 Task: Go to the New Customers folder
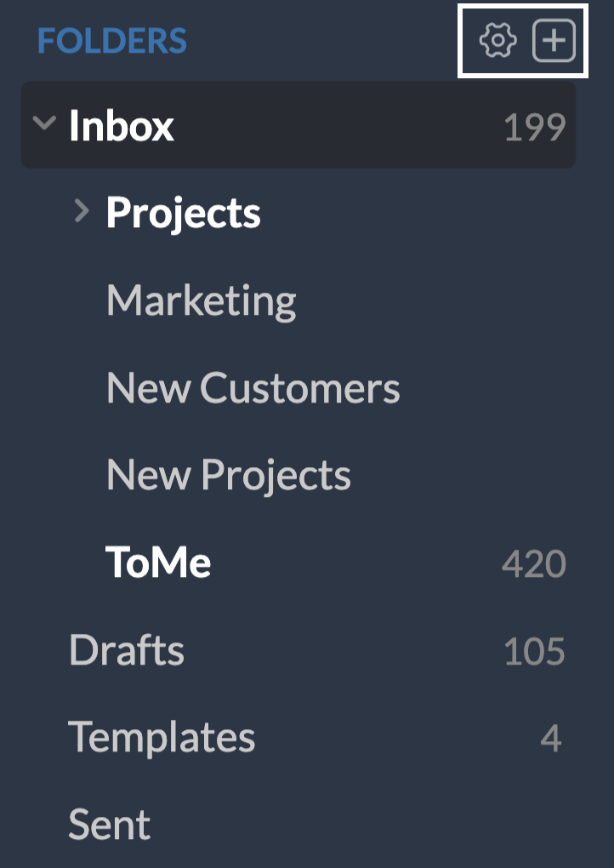click(253, 388)
